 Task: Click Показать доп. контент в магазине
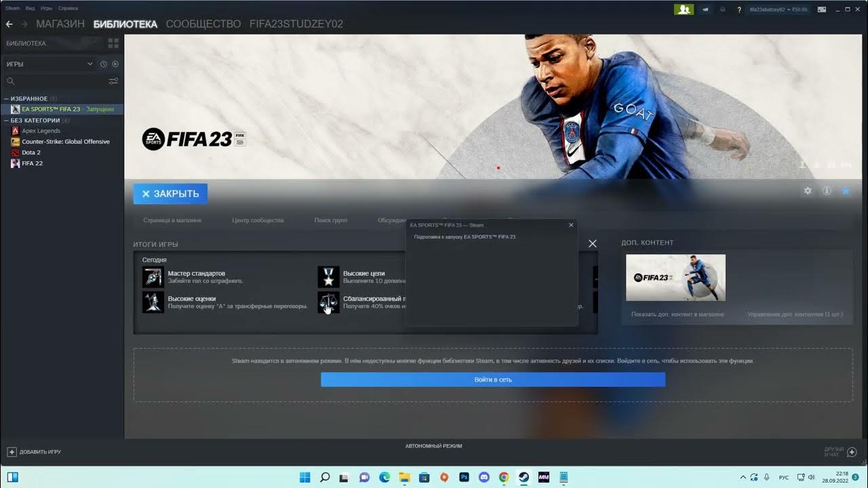click(677, 314)
